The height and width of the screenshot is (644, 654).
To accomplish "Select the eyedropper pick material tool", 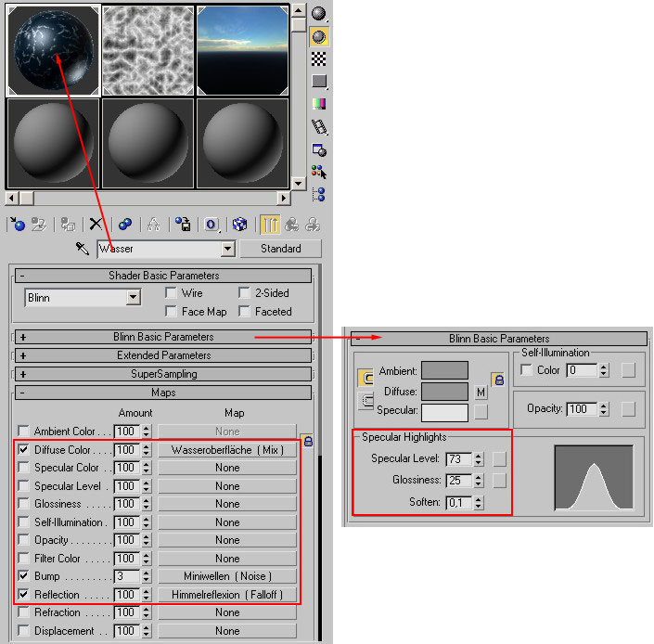I will coord(82,249).
